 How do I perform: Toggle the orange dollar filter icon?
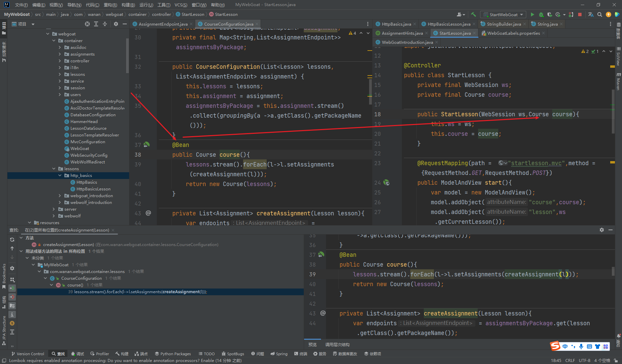(12, 323)
